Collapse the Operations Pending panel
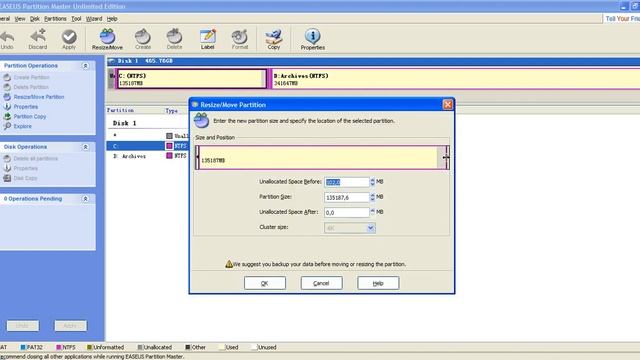 coord(85,199)
